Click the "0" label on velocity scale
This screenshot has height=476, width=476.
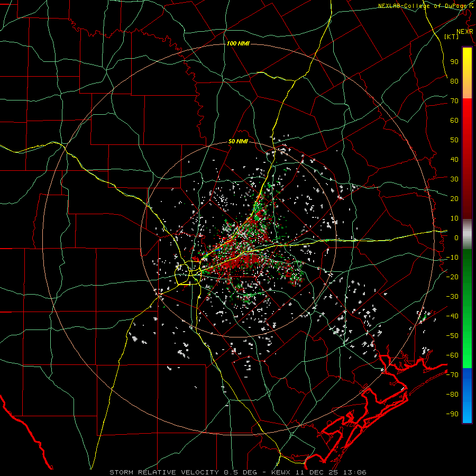coord(456,237)
